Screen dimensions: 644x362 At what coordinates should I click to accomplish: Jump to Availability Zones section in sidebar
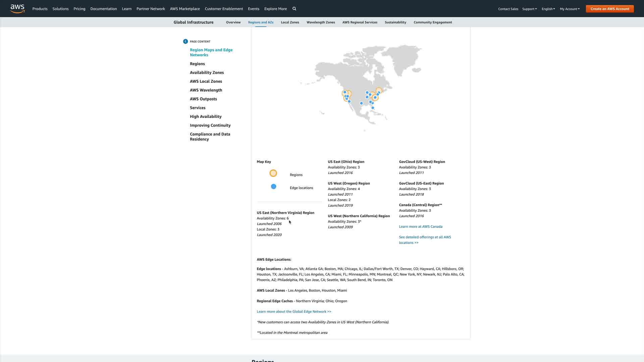coord(207,73)
